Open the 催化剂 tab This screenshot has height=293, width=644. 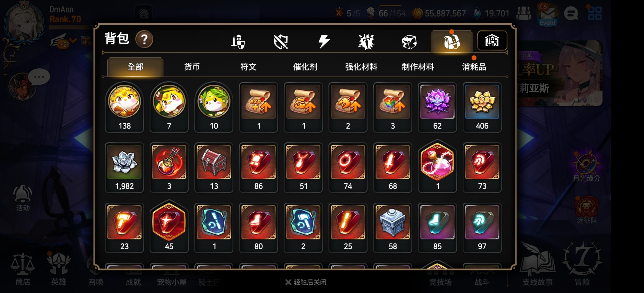(x=305, y=67)
